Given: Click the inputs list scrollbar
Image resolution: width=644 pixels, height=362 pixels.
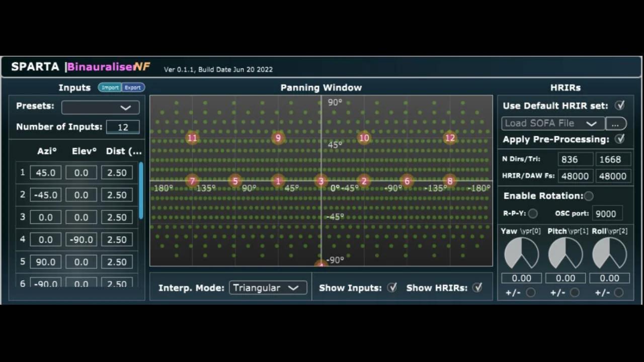Looking at the screenshot, I should point(141,191).
